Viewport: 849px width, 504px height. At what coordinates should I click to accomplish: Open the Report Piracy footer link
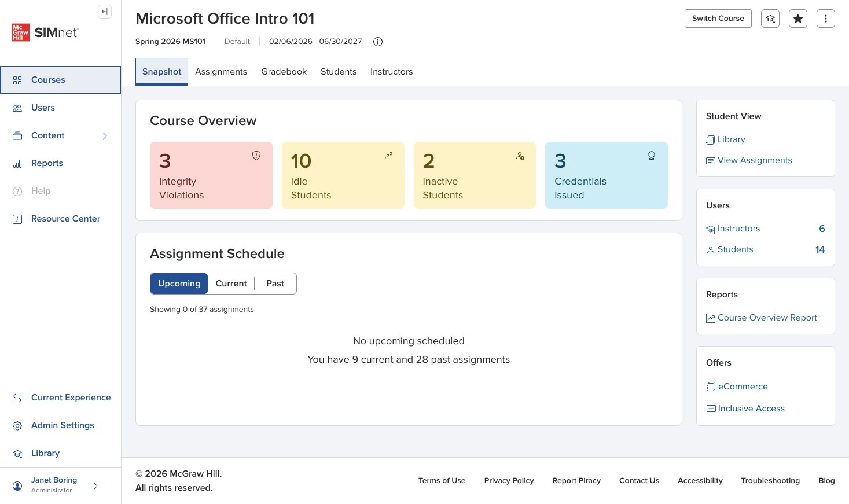576,481
